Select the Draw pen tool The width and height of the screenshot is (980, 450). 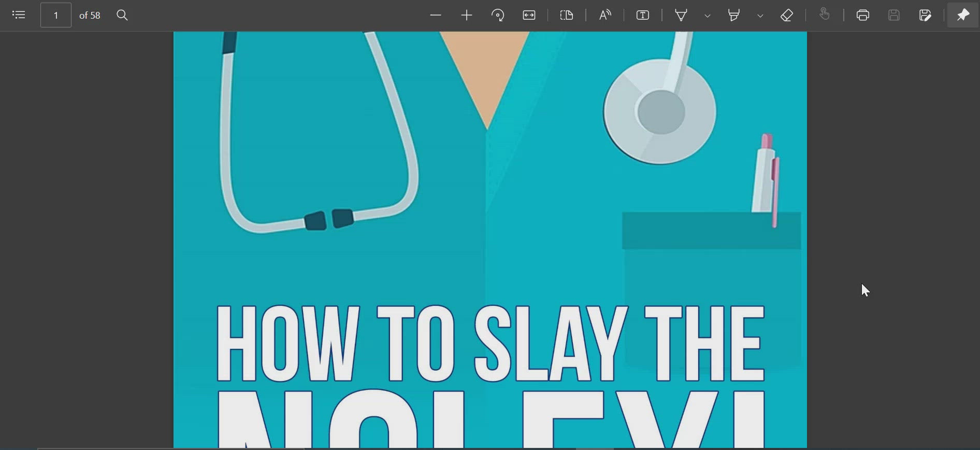(681, 15)
